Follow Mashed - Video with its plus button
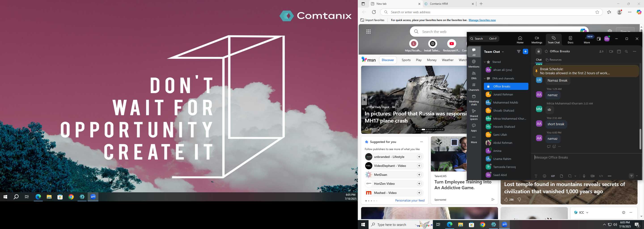 [419, 193]
